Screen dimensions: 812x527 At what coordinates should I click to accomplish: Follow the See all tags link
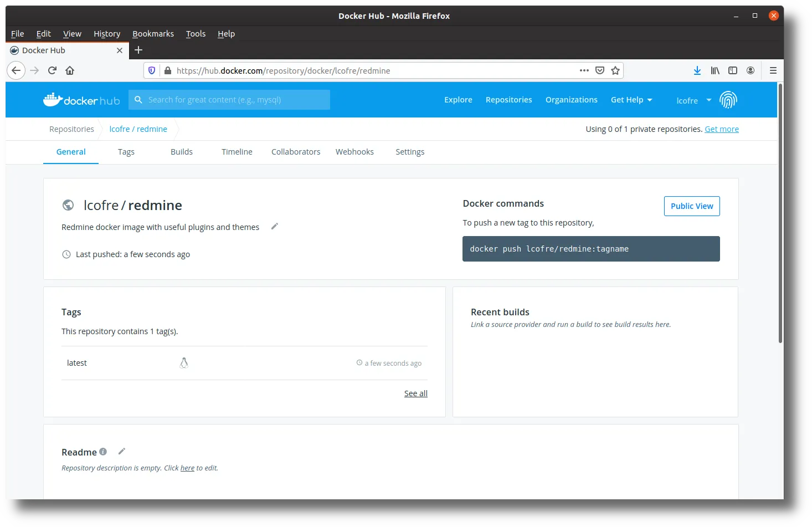point(415,393)
